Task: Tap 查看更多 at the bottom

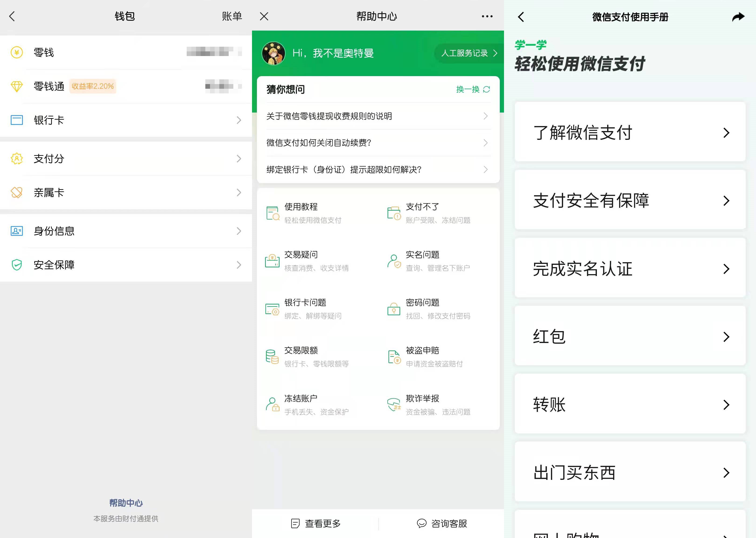Action: click(x=316, y=524)
